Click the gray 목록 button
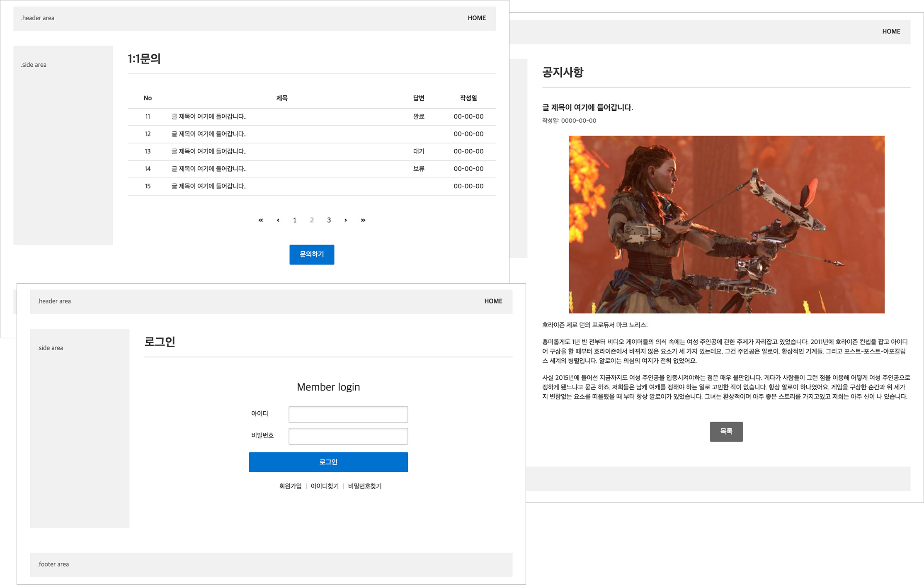 coord(726,432)
